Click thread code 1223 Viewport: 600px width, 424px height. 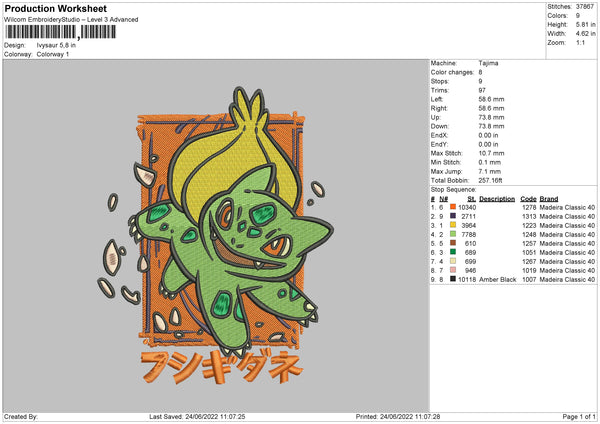pyautogui.click(x=529, y=225)
